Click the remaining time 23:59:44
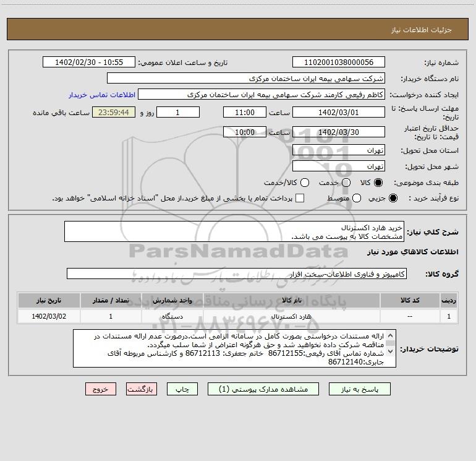476x461 pixels. (114, 112)
